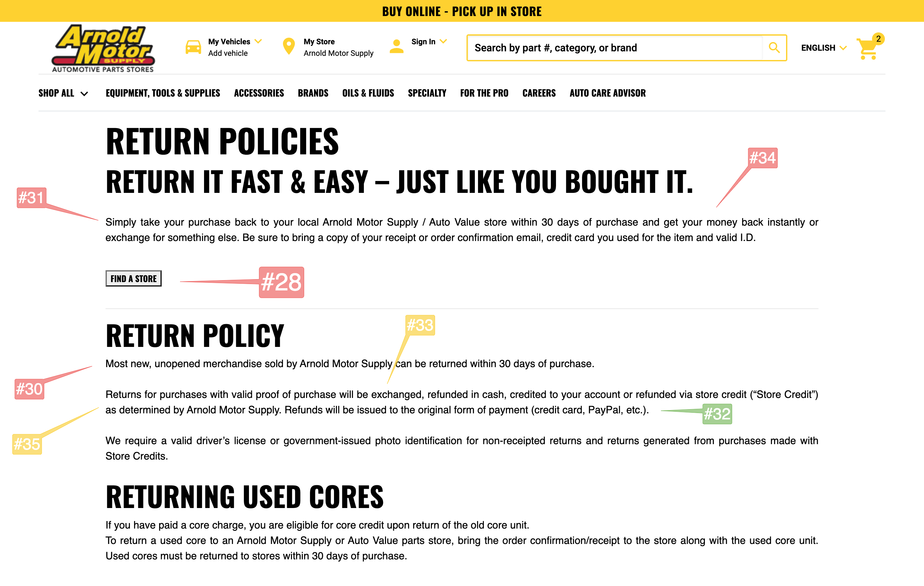Click paragraph starting 'We require a valid driver's license'
The width and height of the screenshot is (924, 586).
[x=462, y=449]
